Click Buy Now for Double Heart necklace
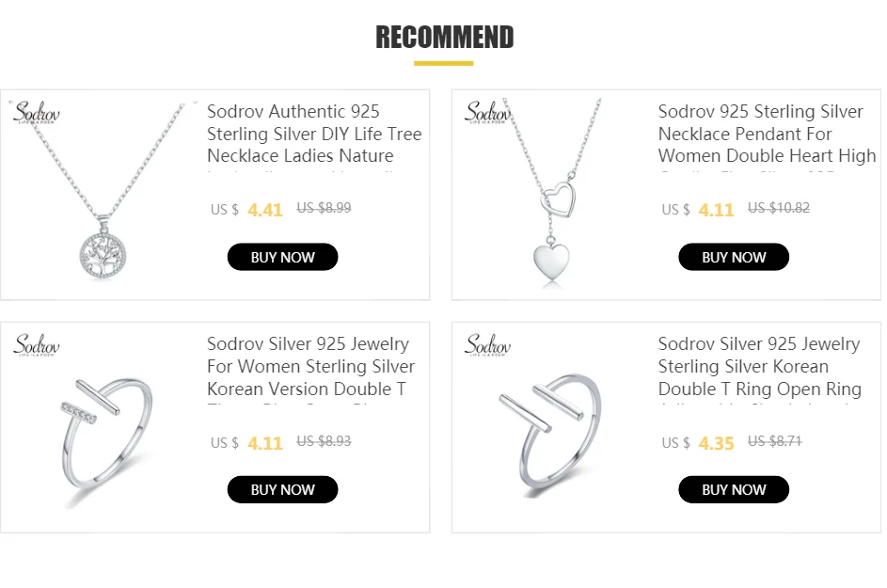The image size is (887, 588). 734,257
